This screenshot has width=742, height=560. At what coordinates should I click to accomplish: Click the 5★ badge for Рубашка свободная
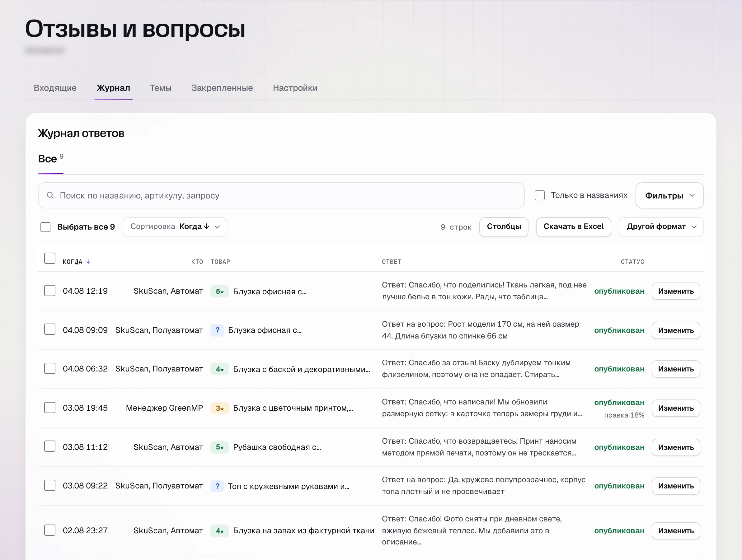coord(220,447)
